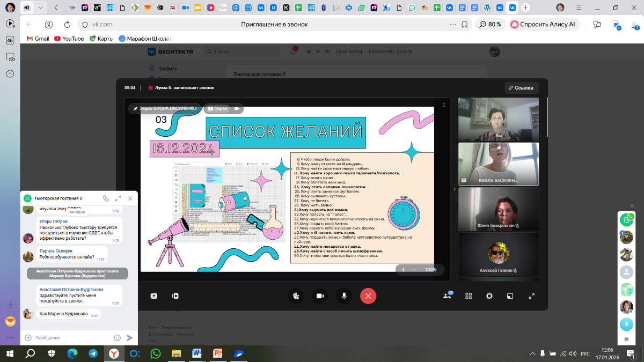
Task: Click the Ссылка link button
Action: pos(521,87)
